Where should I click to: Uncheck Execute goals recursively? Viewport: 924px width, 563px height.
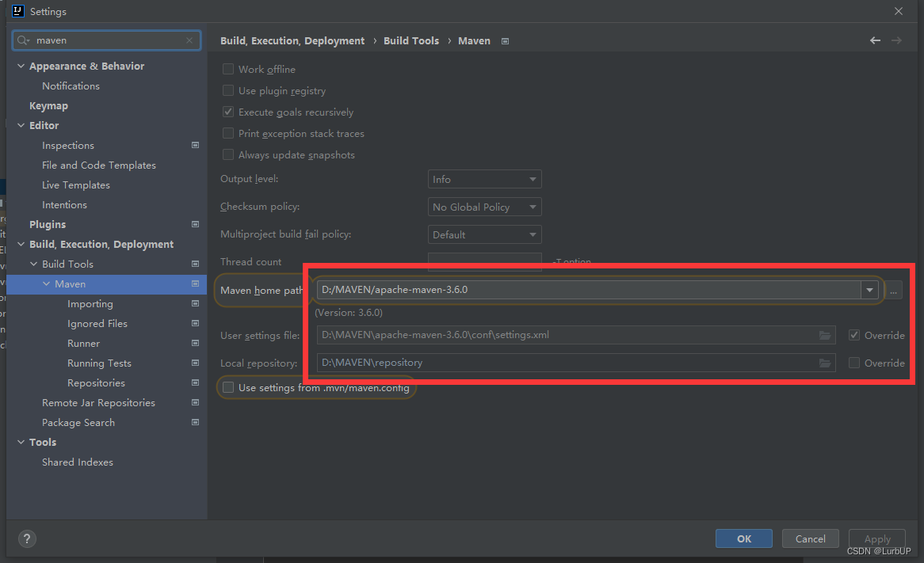[228, 112]
